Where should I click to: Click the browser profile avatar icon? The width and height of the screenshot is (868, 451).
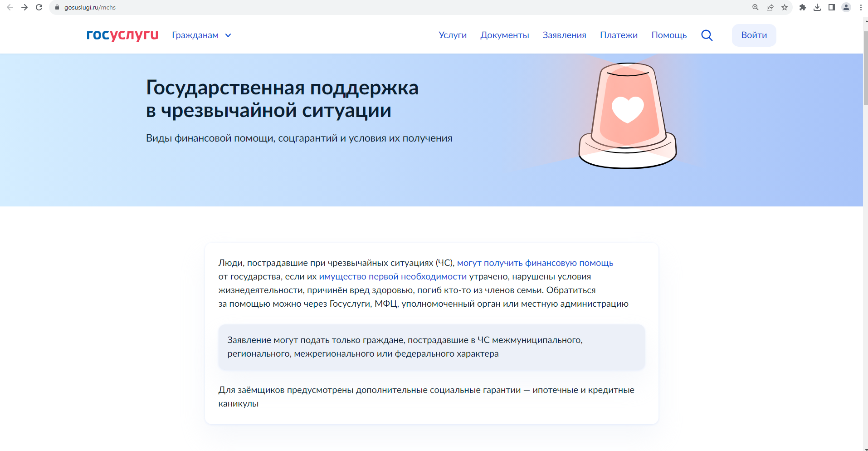846,7
